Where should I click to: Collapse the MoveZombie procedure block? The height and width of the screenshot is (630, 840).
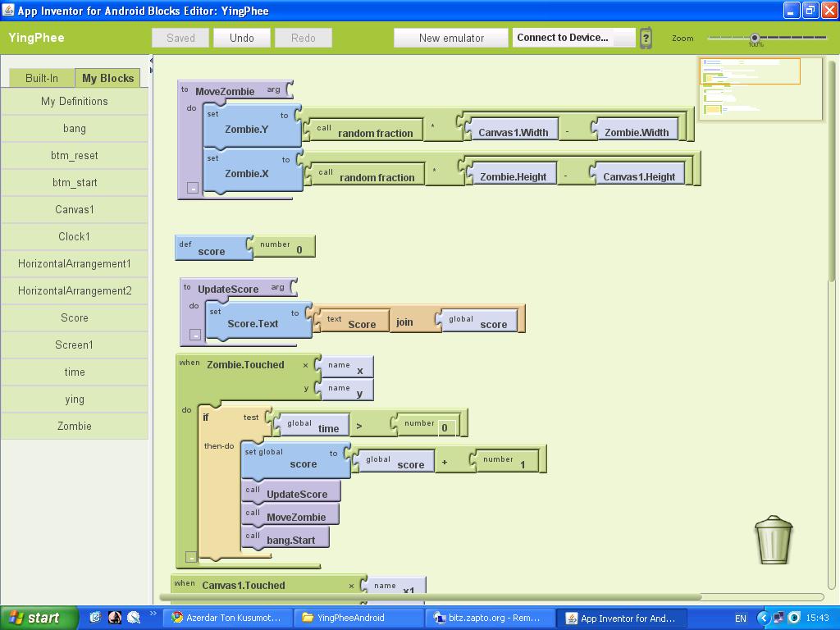point(193,188)
